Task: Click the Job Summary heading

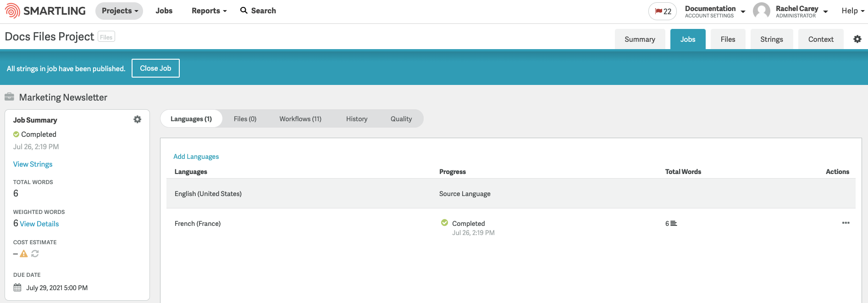Action: tap(35, 120)
